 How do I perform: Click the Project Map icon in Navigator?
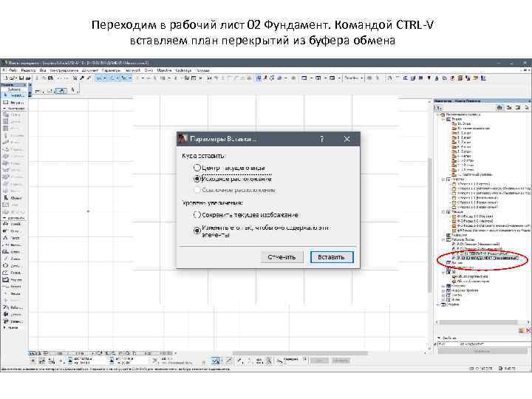(x=499, y=108)
